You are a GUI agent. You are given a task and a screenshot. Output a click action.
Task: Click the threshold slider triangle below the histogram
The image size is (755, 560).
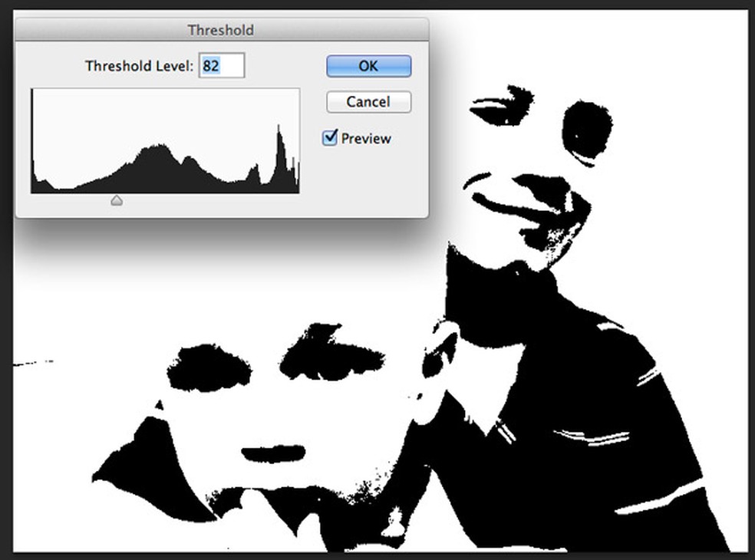(x=117, y=200)
